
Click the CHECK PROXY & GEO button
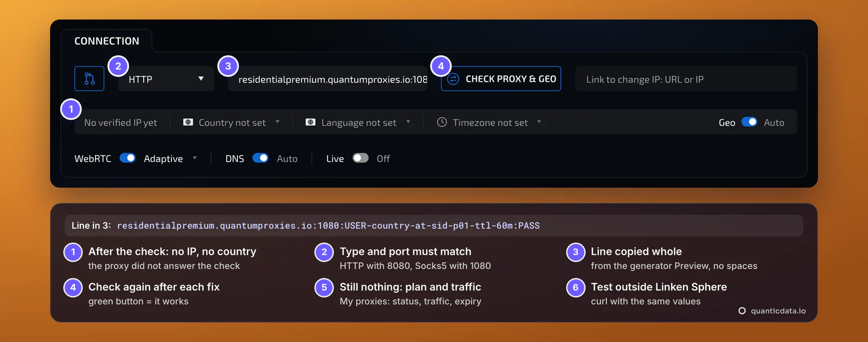coord(501,79)
